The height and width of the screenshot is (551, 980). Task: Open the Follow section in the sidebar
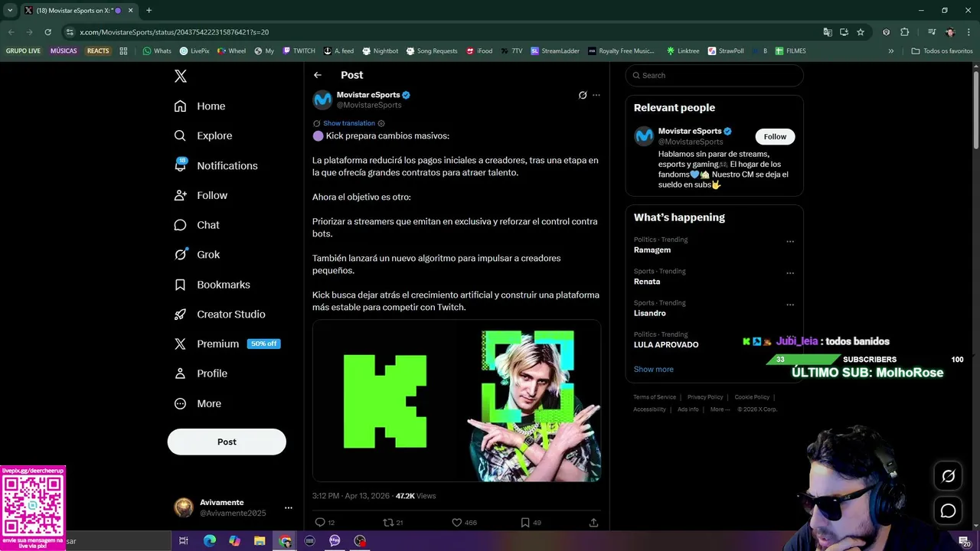click(x=201, y=195)
